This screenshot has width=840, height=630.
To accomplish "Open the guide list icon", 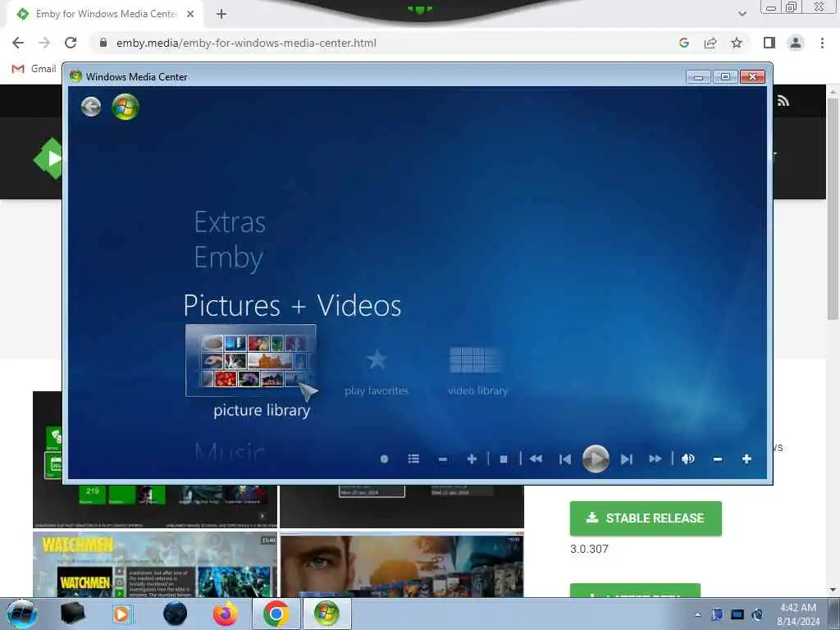I will (413, 459).
